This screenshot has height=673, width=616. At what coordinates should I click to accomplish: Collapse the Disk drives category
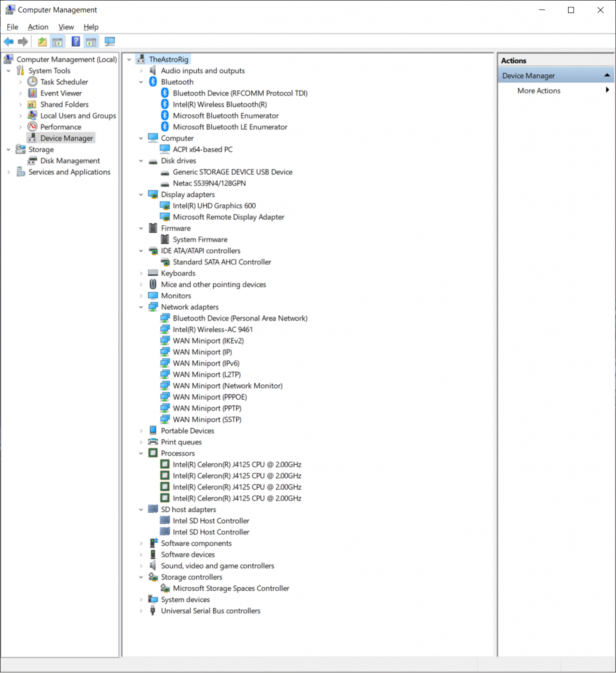141,161
